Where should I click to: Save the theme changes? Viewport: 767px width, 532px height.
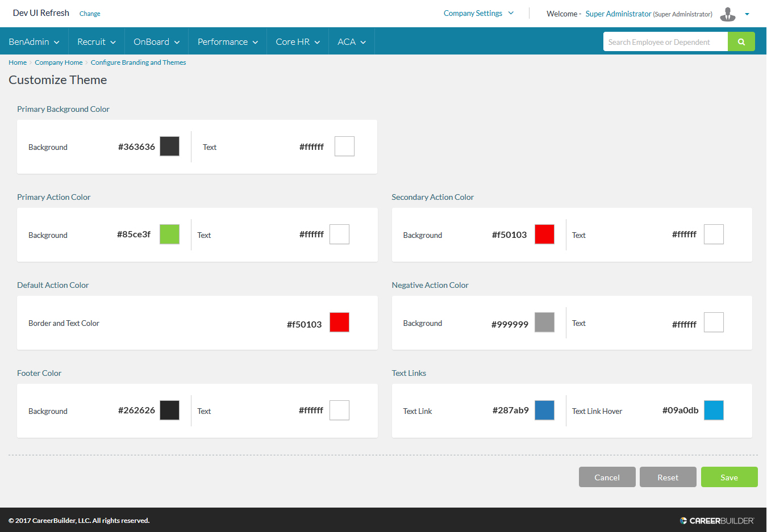tap(729, 477)
